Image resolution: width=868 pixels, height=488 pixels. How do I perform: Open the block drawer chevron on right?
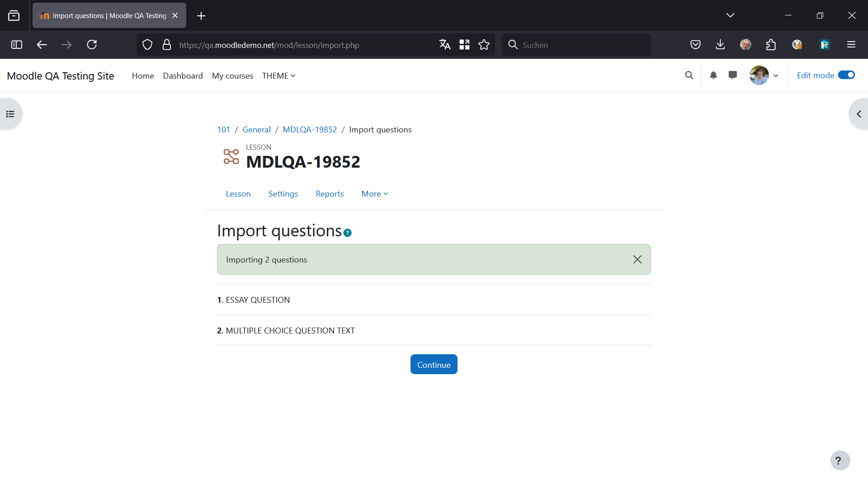click(859, 114)
